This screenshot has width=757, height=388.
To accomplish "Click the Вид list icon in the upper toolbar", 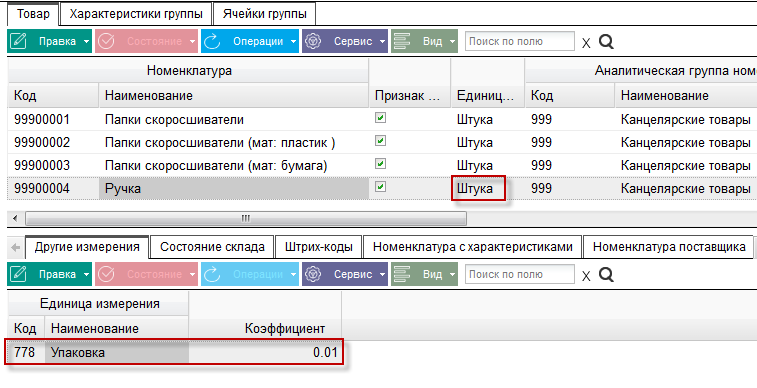I will pyautogui.click(x=402, y=41).
